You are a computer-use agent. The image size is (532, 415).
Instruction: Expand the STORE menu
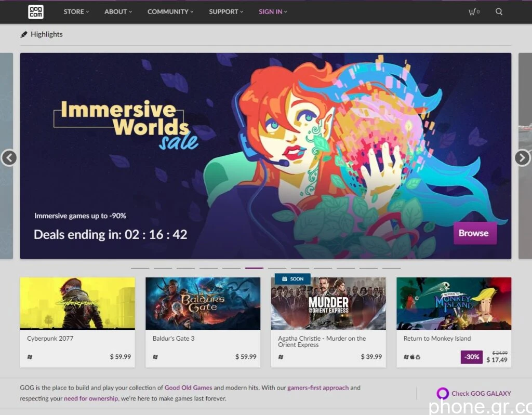click(x=76, y=11)
